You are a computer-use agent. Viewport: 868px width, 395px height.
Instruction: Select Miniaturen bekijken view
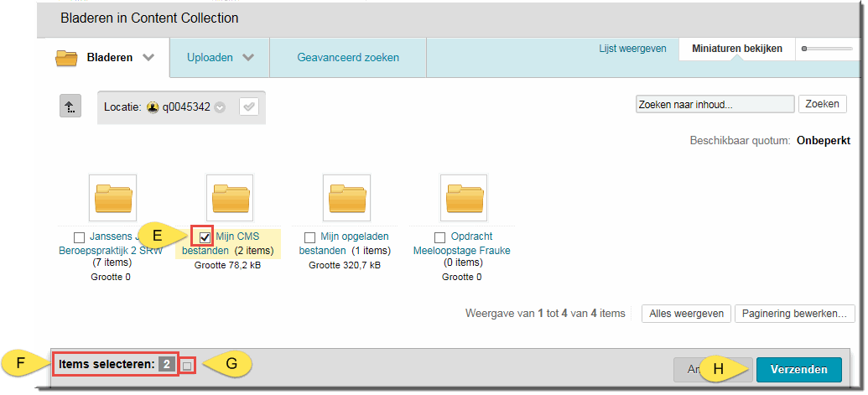737,49
